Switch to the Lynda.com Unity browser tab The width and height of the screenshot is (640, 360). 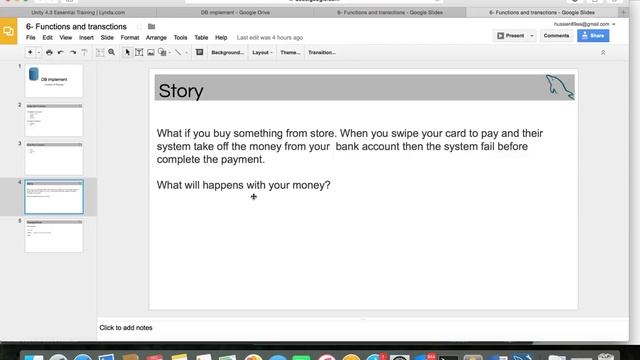(78, 12)
